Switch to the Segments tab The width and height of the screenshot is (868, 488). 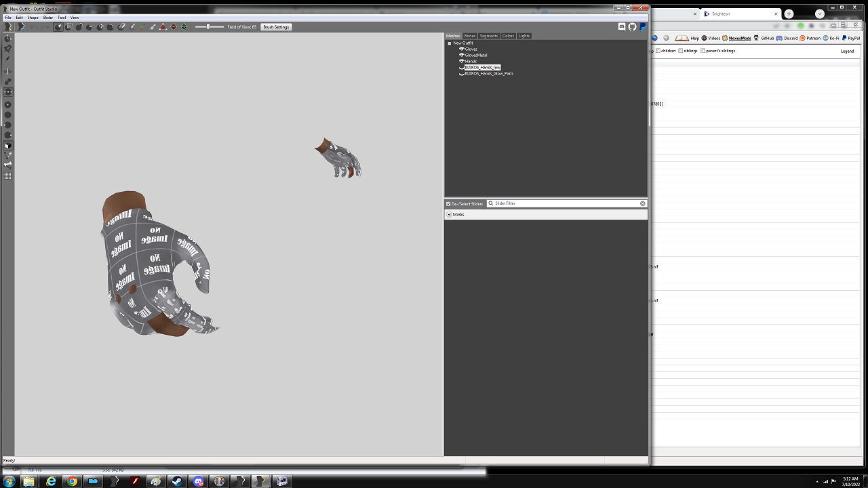coord(489,36)
